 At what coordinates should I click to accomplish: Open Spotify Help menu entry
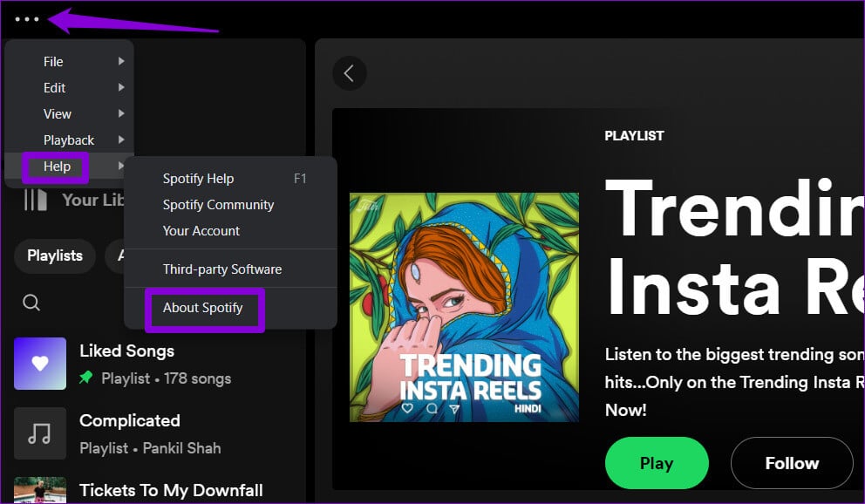(199, 179)
